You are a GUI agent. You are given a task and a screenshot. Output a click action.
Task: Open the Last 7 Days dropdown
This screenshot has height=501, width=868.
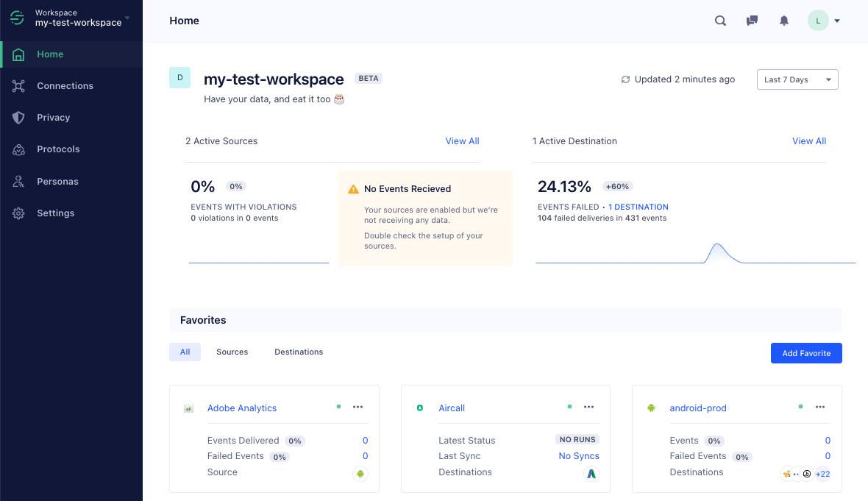click(797, 79)
